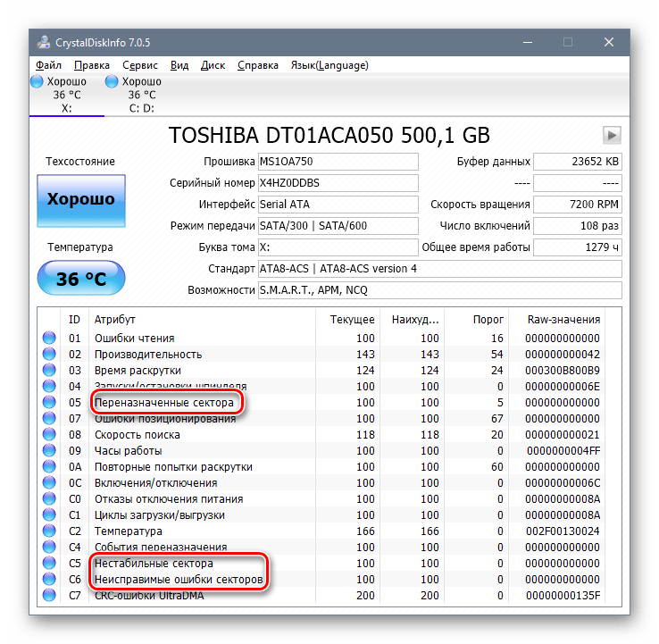Click status orb for attribute C2
659x644 pixels.
tap(49, 531)
